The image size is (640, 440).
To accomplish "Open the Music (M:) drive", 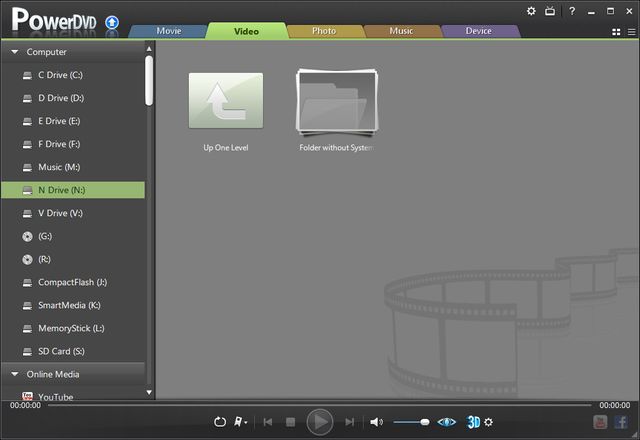I will 73,167.
